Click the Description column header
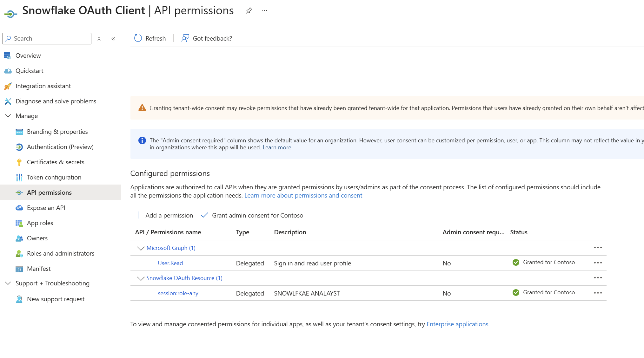Viewport: 644px width, 358px height. pyautogui.click(x=290, y=232)
